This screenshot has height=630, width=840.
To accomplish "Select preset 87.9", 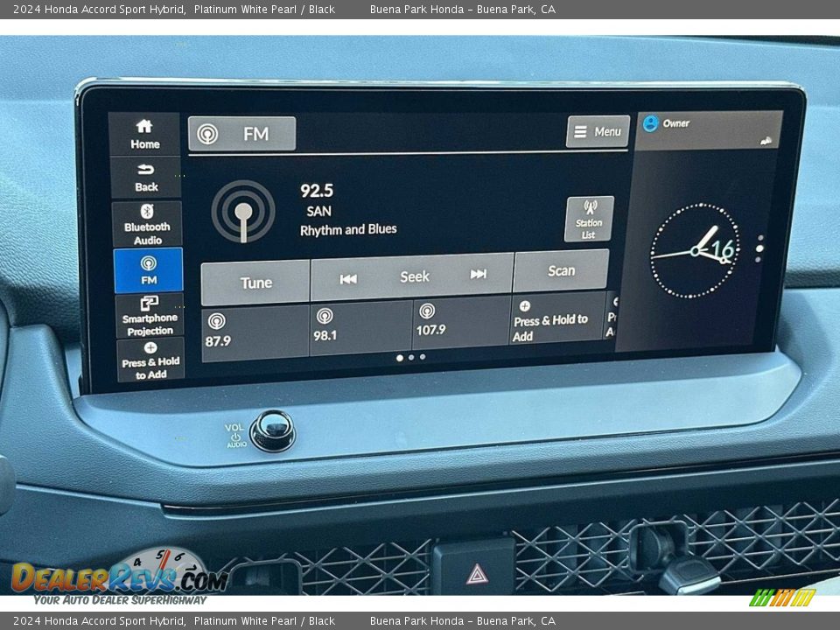I will click(x=255, y=332).
